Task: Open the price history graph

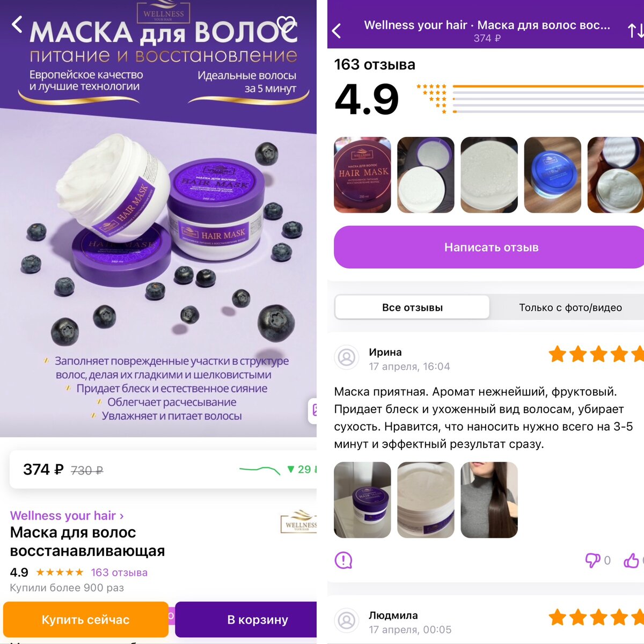Action: [260, 470]
